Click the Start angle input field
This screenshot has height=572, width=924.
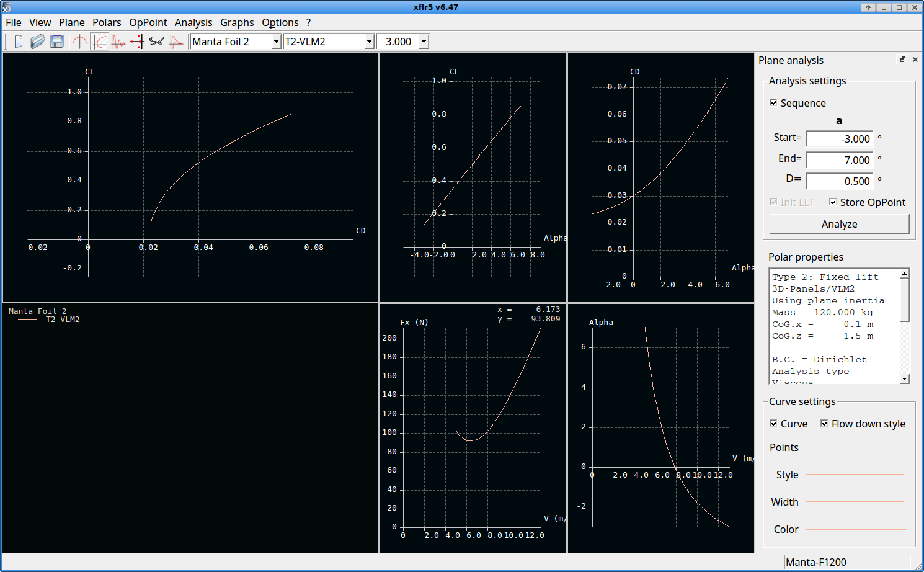[839, 139]
